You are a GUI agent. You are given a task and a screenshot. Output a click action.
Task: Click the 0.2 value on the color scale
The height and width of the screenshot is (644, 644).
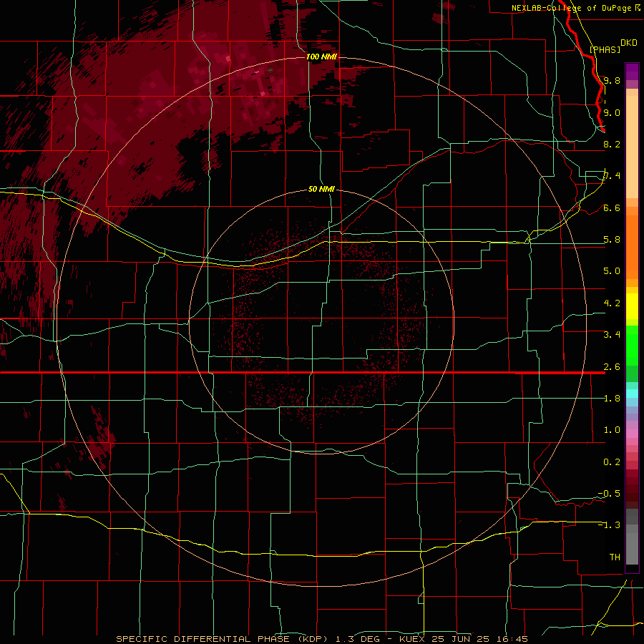pos(612,462)
